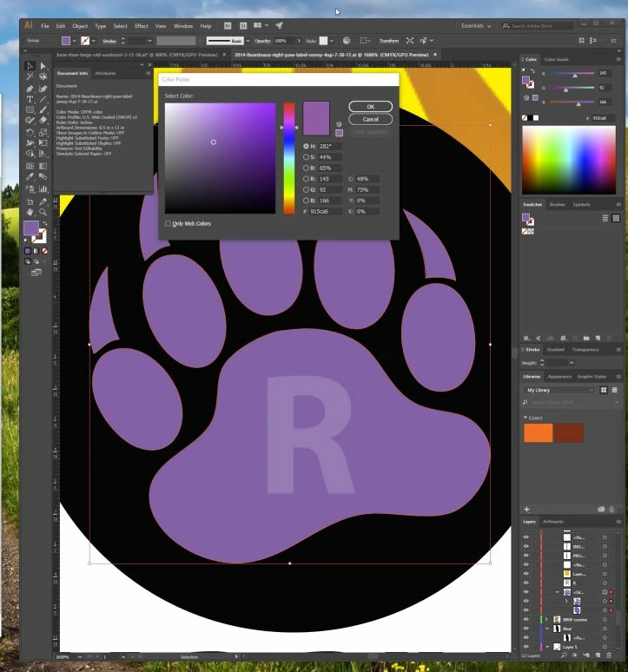This screenshot has width=628, height=672.
Task: Select the G green radio button
Action: 306,189
